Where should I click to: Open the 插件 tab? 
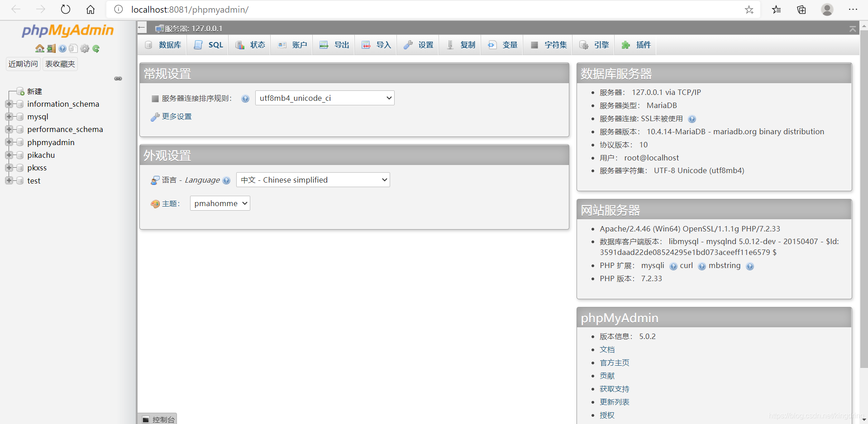tap(636, 45)
